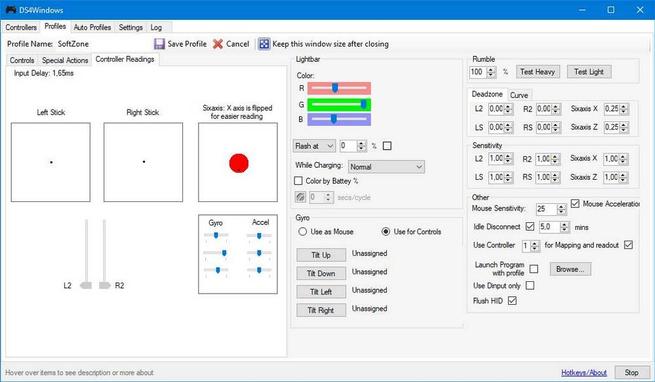Viewport: 655px width, 382px height.
Task: Enable the Color by Battery checkbox
Action: [298, 181]
